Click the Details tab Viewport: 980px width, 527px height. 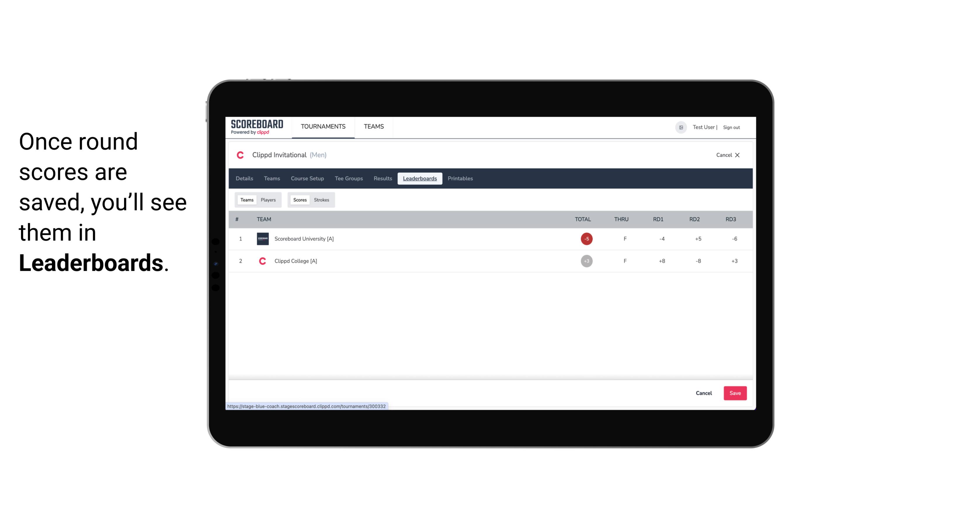point(244,179)
